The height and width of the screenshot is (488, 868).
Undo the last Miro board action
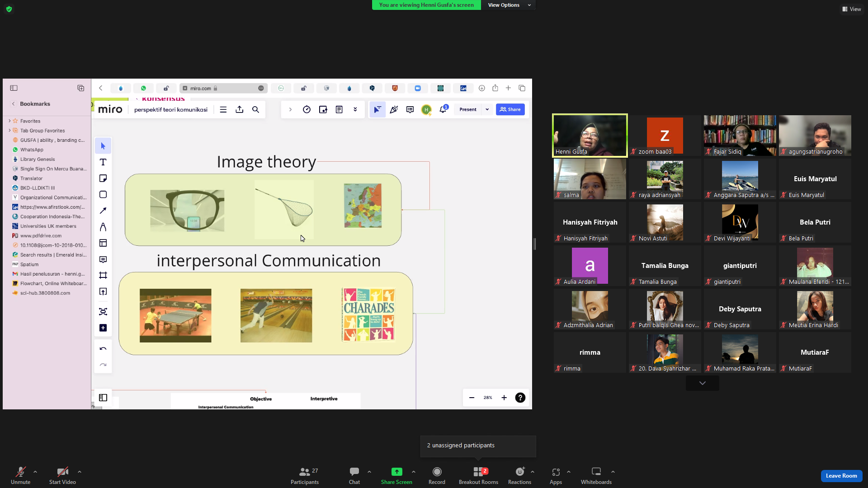(103, 349)
